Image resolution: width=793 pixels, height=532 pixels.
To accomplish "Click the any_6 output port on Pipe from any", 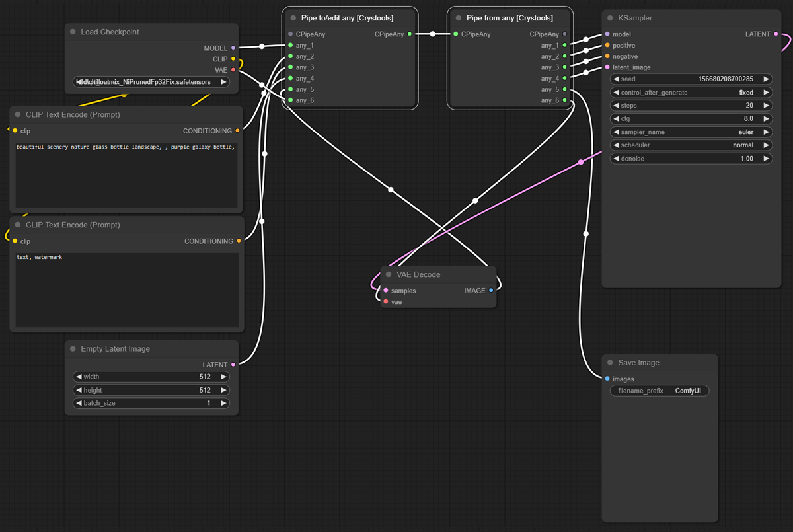I will click(x=564, y=100).
